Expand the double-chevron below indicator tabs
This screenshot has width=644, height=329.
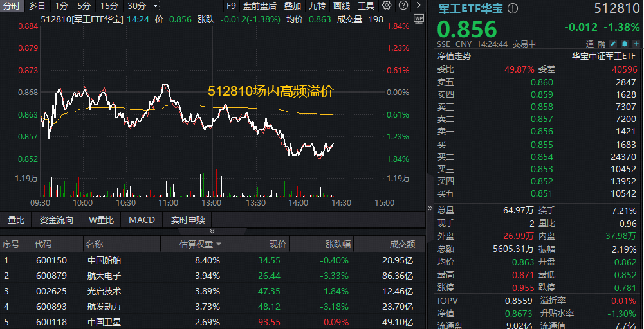(212, 231)
